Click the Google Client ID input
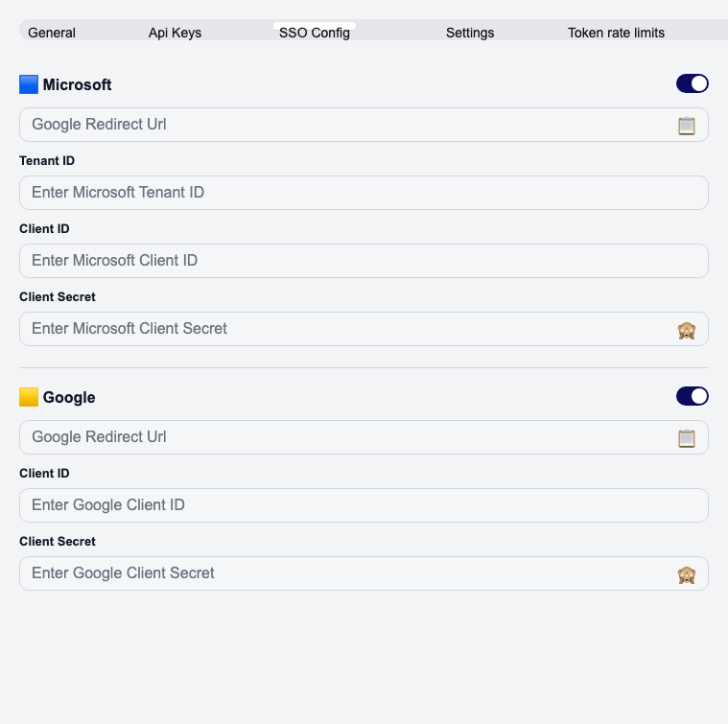Viewport: 728px width, 724px height. point(364,505)
